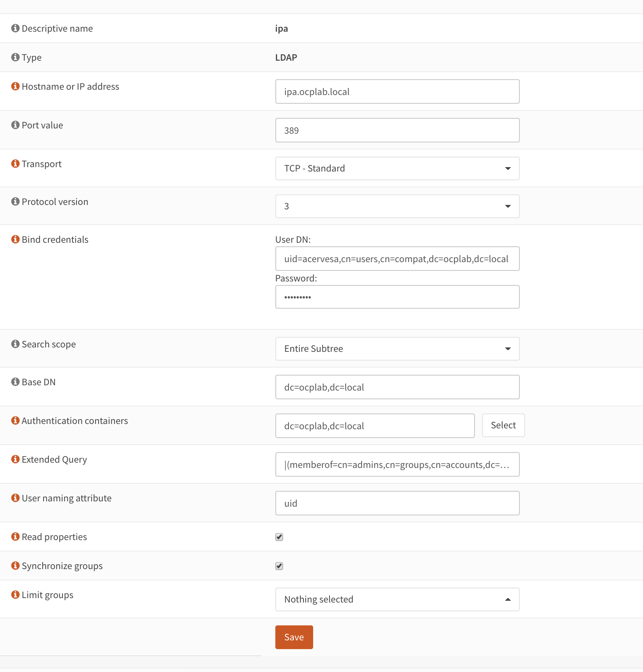The height and width of the screenshot is (672, 643).
Task: Click Select for authentication containers
Action: (504, 425)
